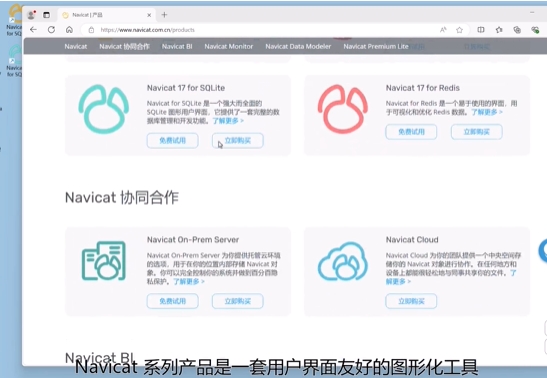The height and width of the screenshot is (378, 547).
Task: Open 了解更多 link in Navicat Cloud description
Action: coord(398,281)
